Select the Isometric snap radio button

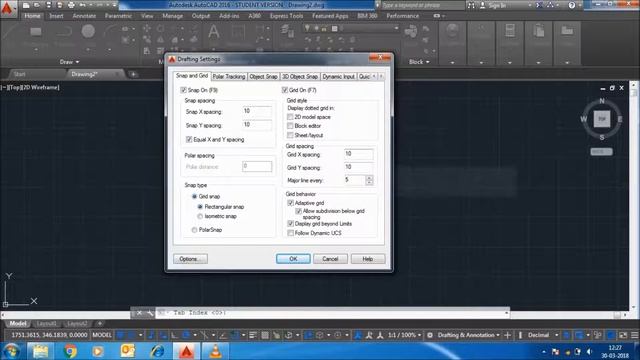[x=200, y=216]
